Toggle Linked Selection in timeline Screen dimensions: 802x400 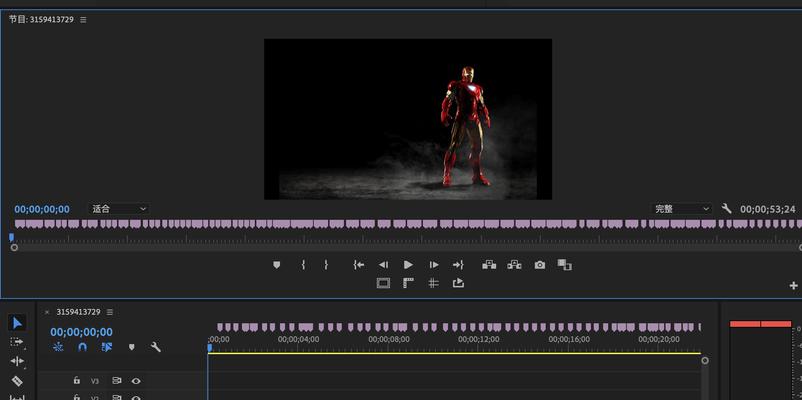[106, 347]
